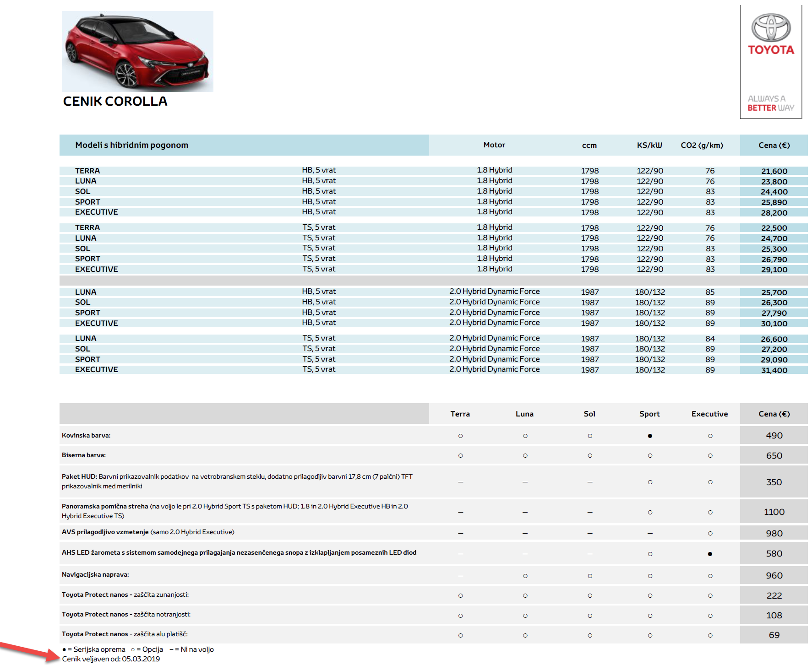The width and height of the screenshot is (812, 665).
Task: Click the Navigacijska naprava label
Action: (x=95, y=574)
